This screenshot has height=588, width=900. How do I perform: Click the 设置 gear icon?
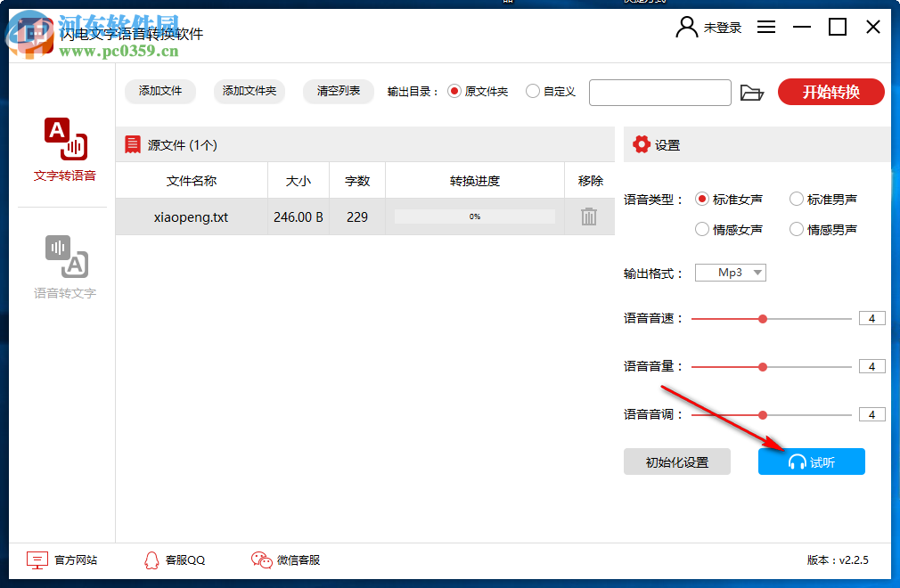641,144
